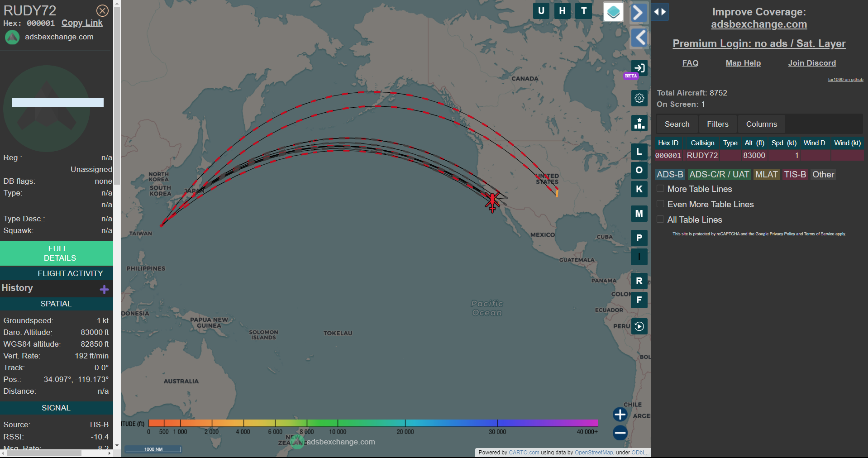The height and width of the screenshot is (458, 868).
Task: Open the replay history playback button
Action: coord(639,326)
